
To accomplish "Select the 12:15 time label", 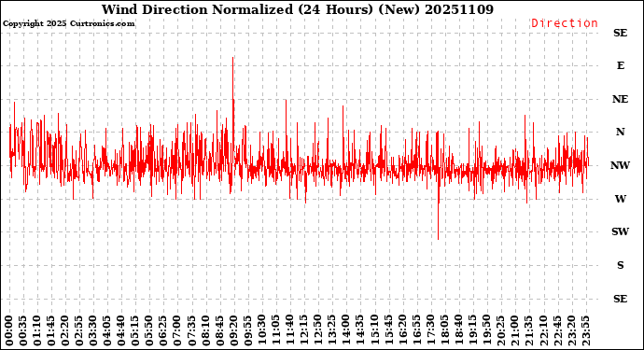I will [x=303, y=330].
